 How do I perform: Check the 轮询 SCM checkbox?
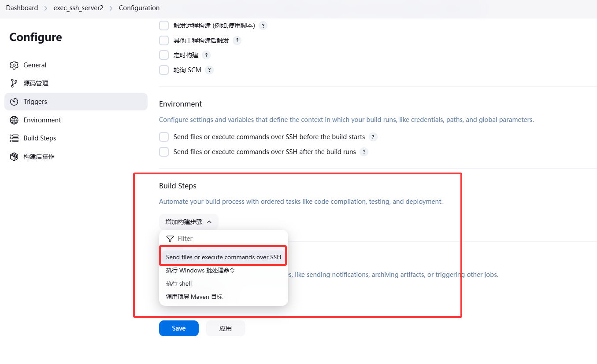click(x=164, y=70)
